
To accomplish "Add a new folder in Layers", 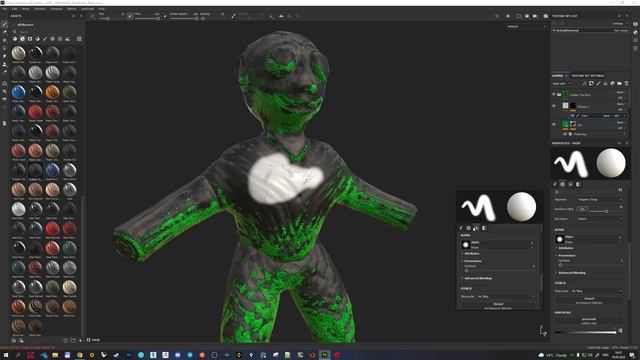I will [x=620, y=84].
